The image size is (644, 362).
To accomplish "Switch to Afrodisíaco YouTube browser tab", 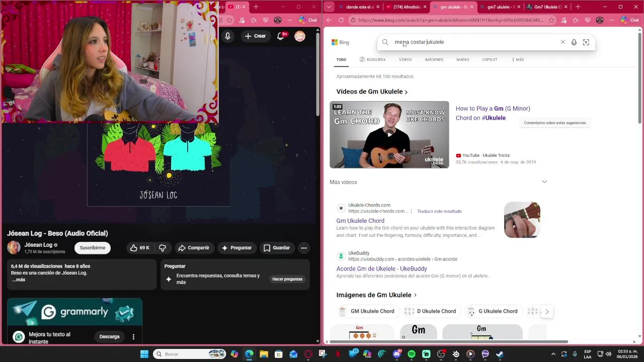I will pyautogui.click(x=407, y=7).
